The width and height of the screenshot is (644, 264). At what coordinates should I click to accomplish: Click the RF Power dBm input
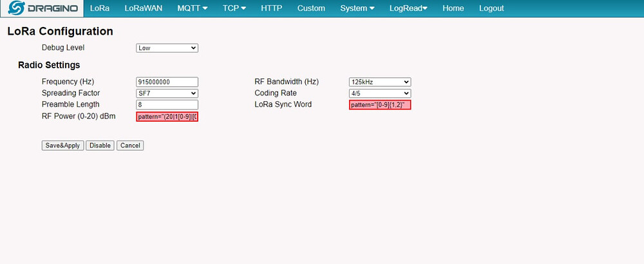tap(167, 117)
